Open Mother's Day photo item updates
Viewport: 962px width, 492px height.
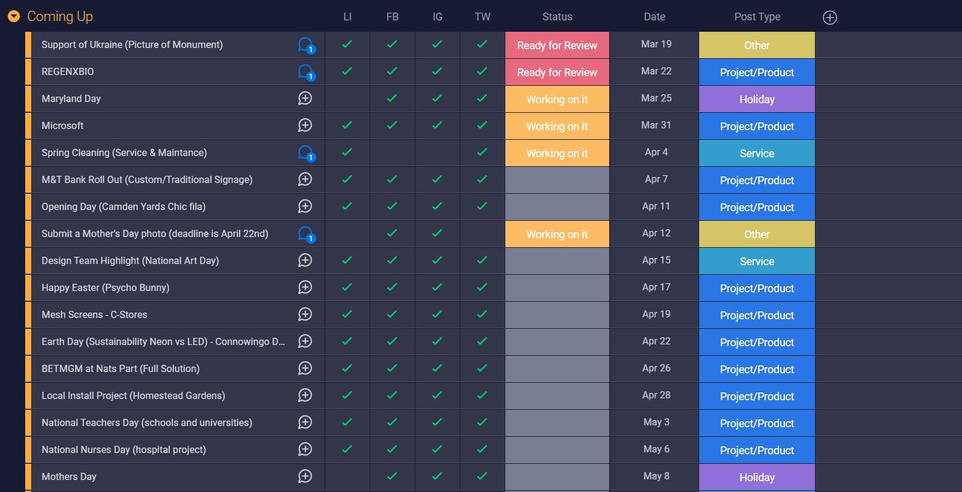306,234
